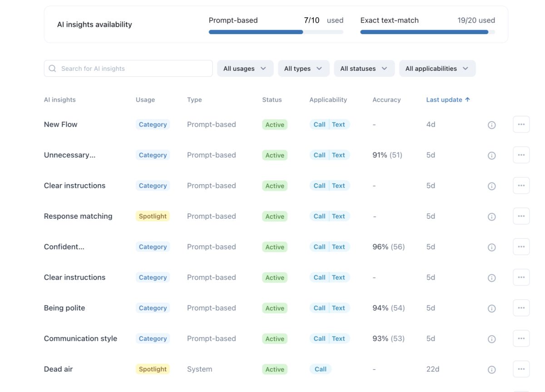This screenshot has width=545, height=392.
Task: Click the AI insights column header
Action: pyautogui.click(x=60, y=100)
